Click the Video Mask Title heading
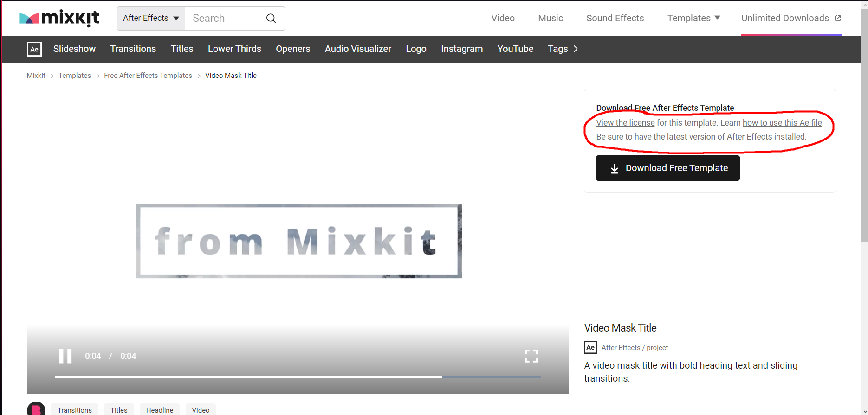Screen dimensions: 868x415 pos(620,328)
